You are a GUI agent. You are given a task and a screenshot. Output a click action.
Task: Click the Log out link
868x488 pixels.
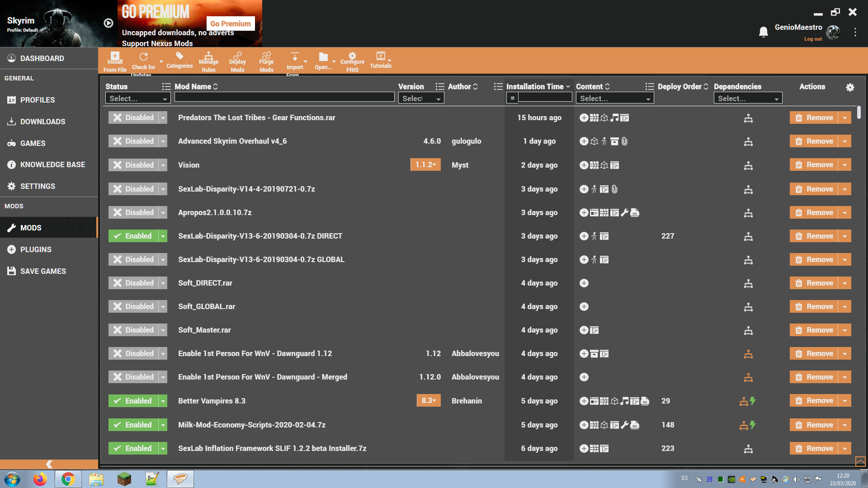click(813, 39)
